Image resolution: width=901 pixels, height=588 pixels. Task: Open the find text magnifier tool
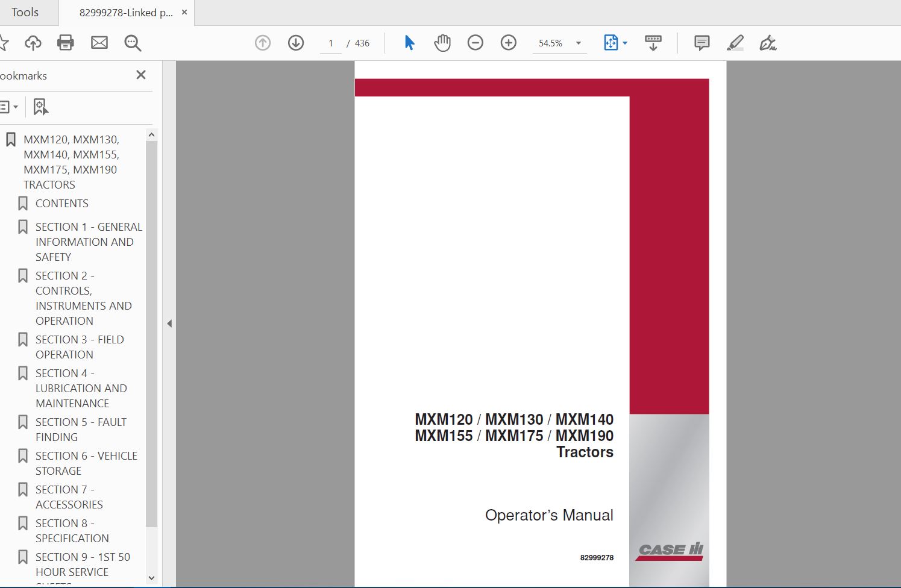click(x=133, y=43)
